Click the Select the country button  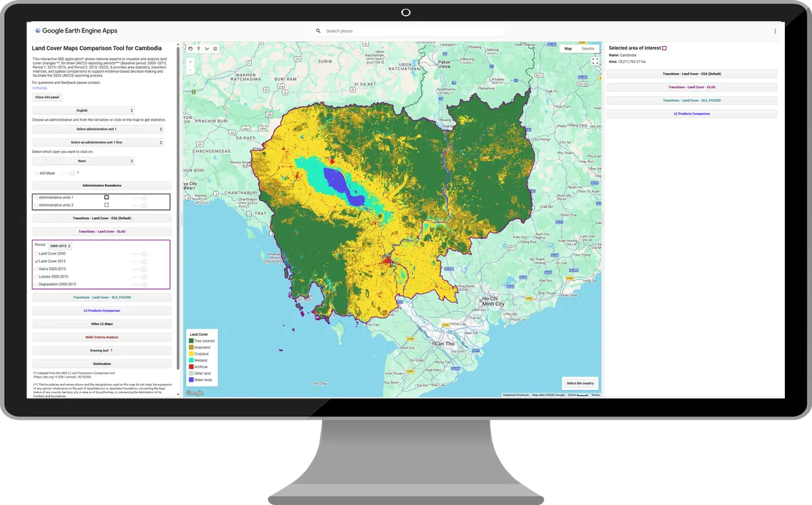(x=581, y=383)
